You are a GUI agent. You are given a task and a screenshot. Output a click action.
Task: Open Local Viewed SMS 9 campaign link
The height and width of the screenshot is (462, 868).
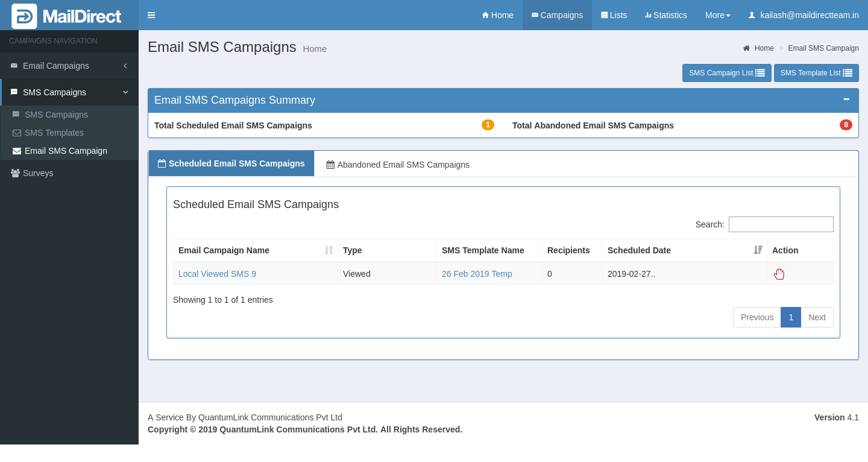pyautogui.click(x=217, y=274)
